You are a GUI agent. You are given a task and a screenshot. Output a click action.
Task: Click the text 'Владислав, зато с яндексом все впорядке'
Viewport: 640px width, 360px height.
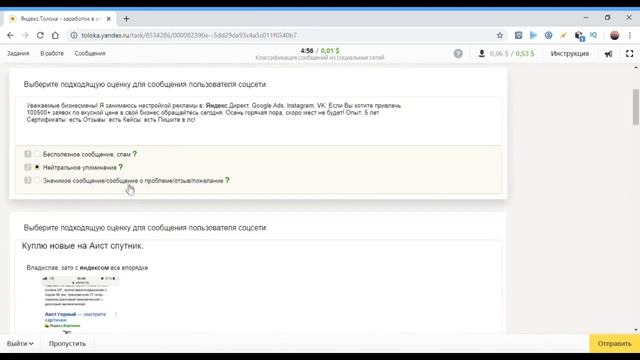coord(87,268)
